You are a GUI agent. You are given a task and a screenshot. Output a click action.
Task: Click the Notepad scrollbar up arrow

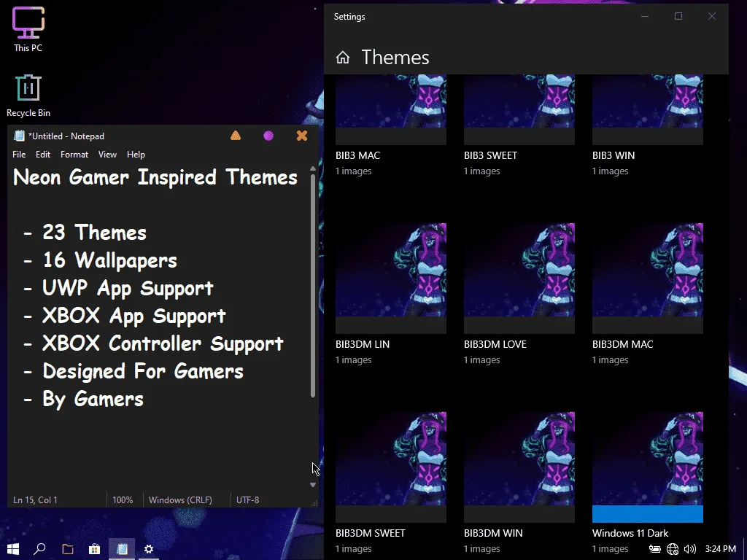313,168
